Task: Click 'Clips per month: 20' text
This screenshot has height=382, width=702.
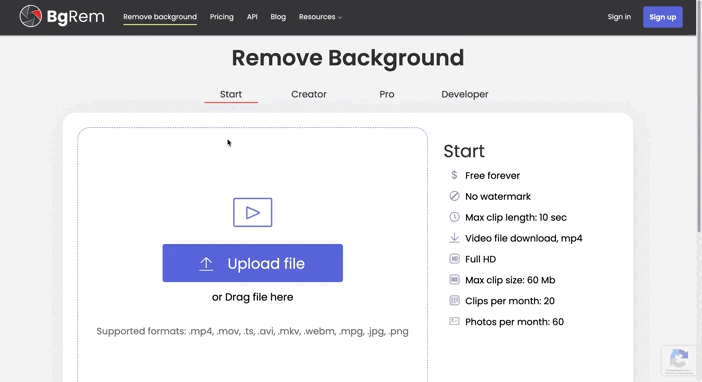Action: (510, 301)
